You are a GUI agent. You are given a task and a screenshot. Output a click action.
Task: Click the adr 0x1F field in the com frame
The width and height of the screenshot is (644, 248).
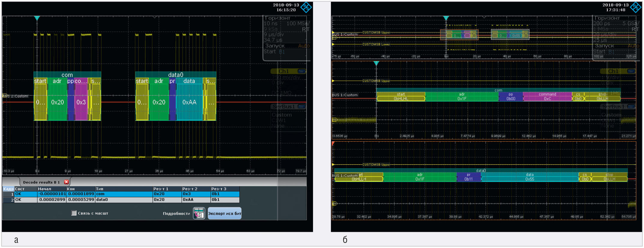tap(462, 97)
